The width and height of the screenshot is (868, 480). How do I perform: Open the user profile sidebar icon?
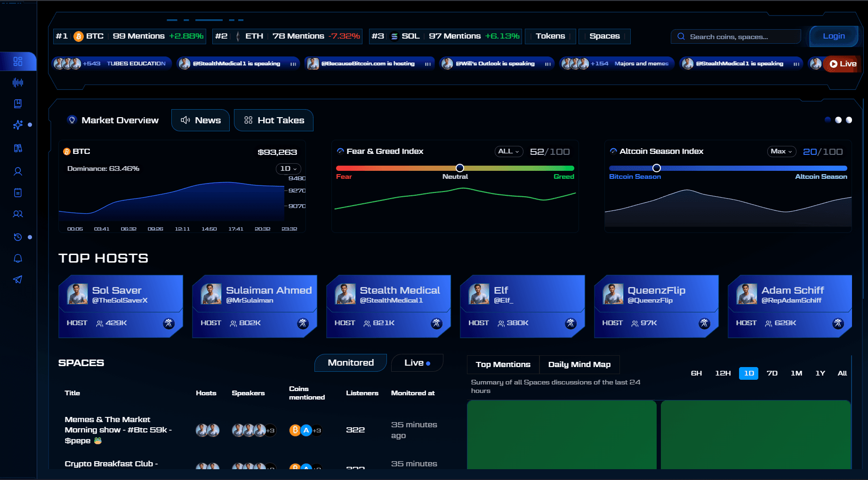pyautogui.click(x=18, y=172)
